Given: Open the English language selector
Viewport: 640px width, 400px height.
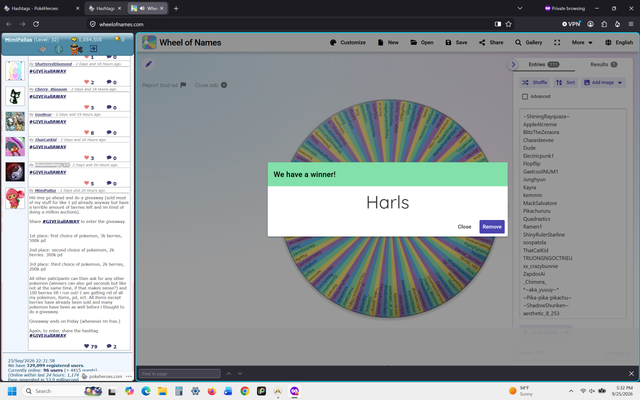Looking at the screenshot, I should click(619, 42).
